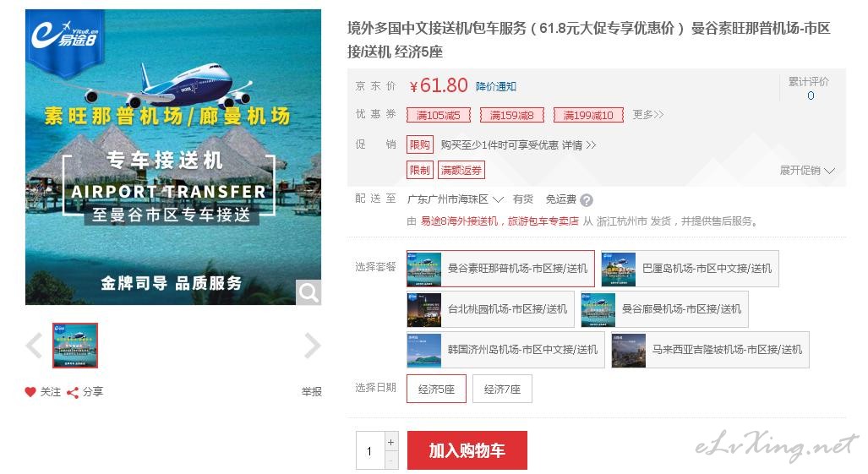Increase quantity with the plus button

(x=390, y=442)
